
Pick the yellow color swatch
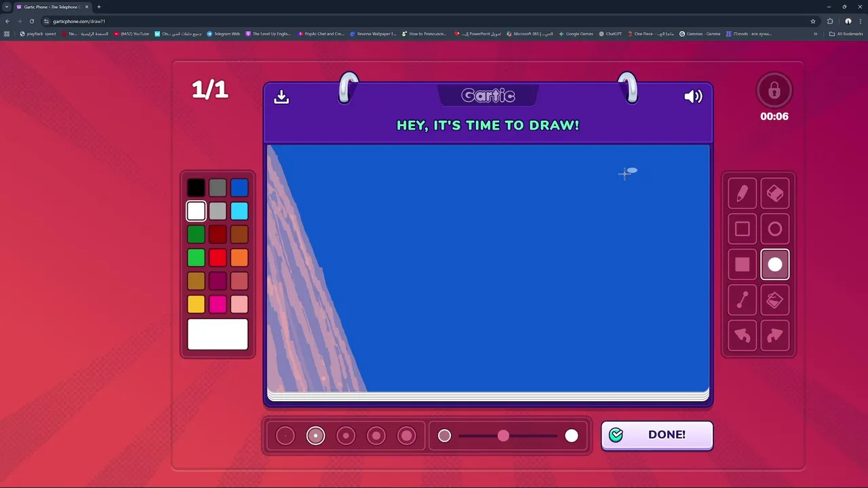(196, 304)
